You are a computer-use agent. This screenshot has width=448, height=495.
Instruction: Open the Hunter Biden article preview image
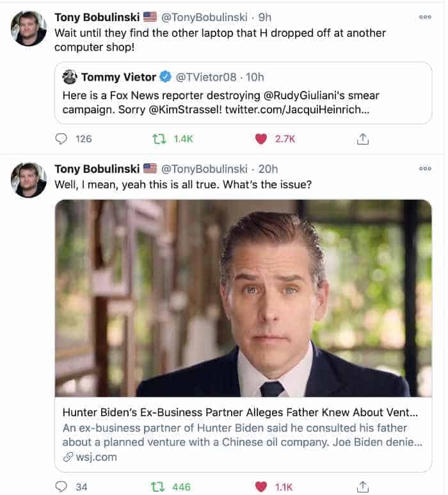pyautogui.click(x=243, y=298)
